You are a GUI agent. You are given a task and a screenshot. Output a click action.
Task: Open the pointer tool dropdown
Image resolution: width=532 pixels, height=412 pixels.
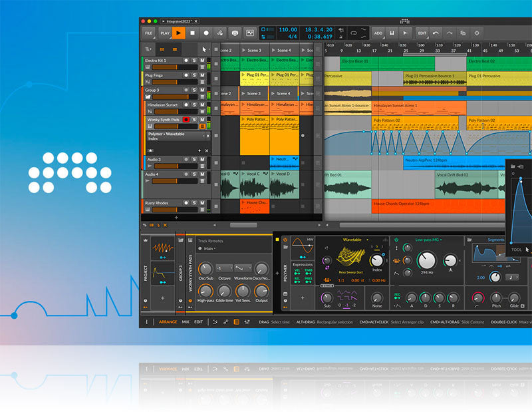tap(205, 50)
